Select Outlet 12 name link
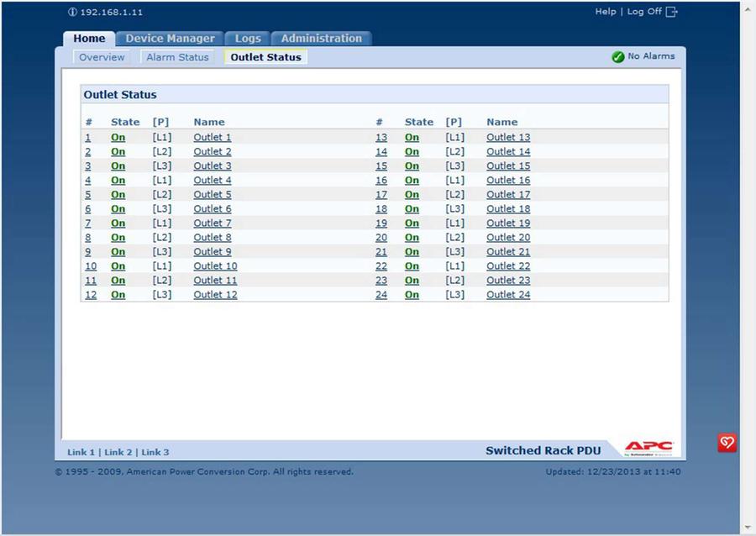Screen dimensions: 756x536 (x=215, y=294)
